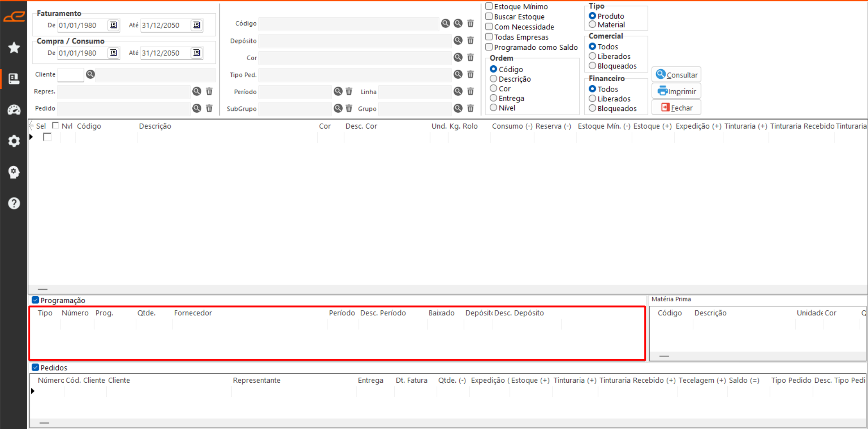The width and height of the screenshot is (868, 429).
Task: Clear the Pedido field using trash icon
Action: [209, 108]
